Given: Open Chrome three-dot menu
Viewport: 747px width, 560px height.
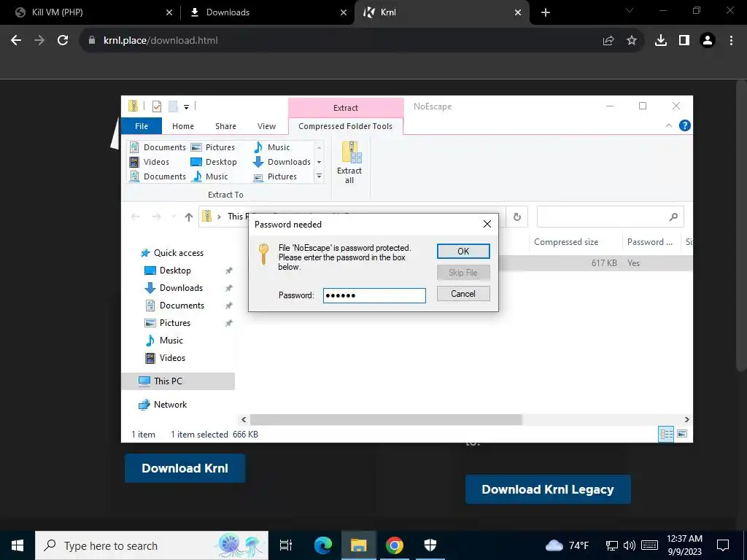Looking at the screenshot, I should 731,41.
